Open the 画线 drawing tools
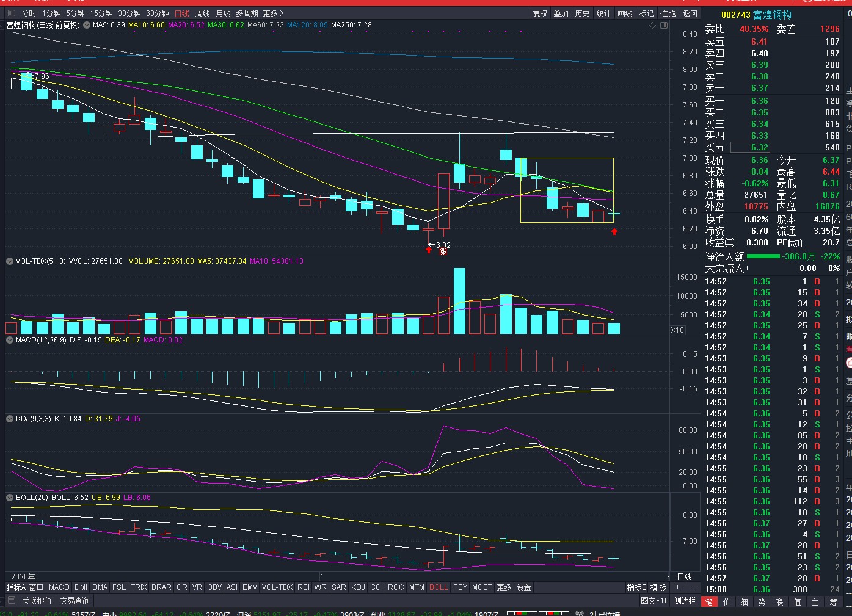The width and height of the screenshot is (852, 616). (x=625, y=13)
